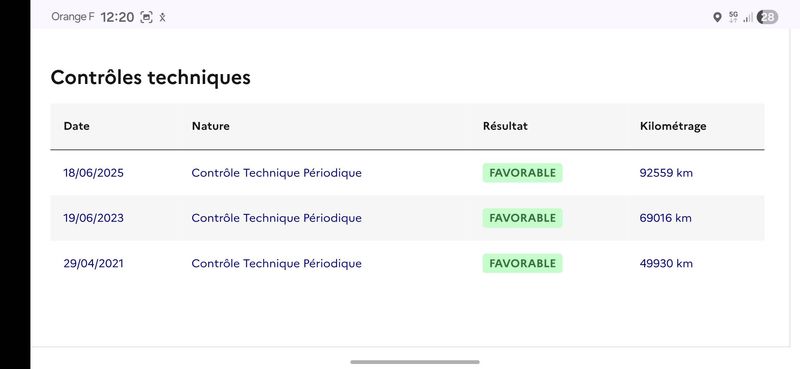
Task: Tap the Orange F carrier label
Action: (72, 17)
